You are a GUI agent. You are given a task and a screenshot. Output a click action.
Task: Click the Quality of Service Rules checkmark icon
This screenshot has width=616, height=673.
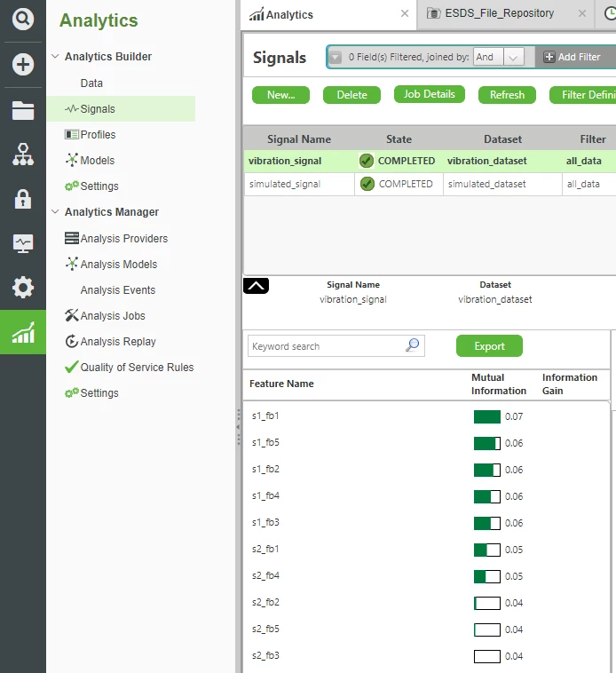click(72, 367)
